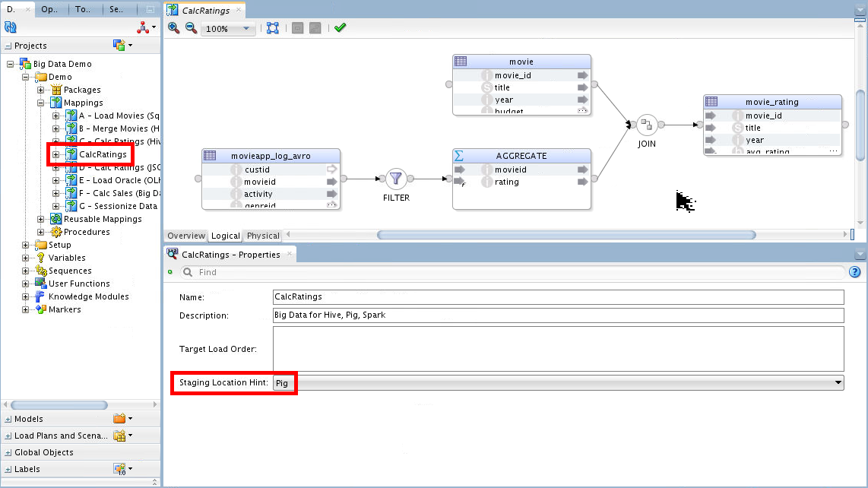The width and height of the screenshot is (868, 488).
Task: Click the expand components toolbar icon
Action: tap(315, 27)
